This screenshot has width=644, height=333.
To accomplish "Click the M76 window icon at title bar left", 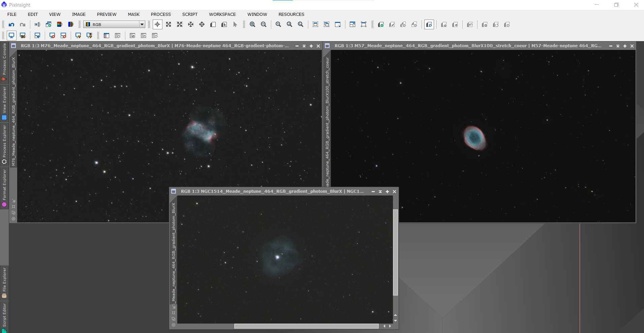I will click(x=13, y=46).
